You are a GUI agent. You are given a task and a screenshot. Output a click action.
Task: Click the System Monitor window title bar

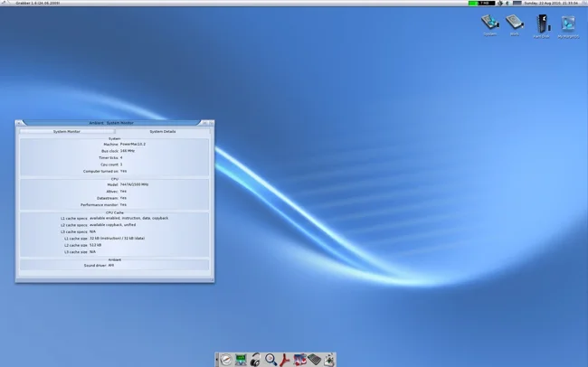click(x=113, y=123)
